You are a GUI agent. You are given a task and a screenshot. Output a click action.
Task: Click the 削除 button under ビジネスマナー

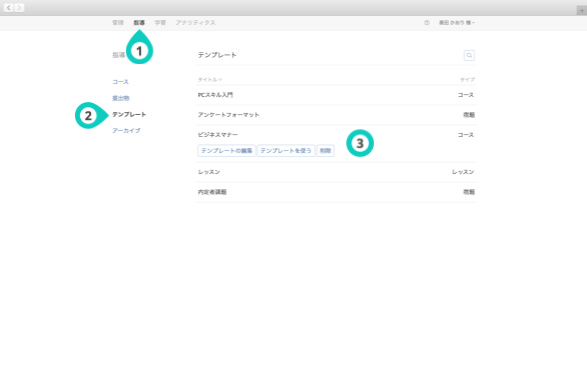click(325, 151)
